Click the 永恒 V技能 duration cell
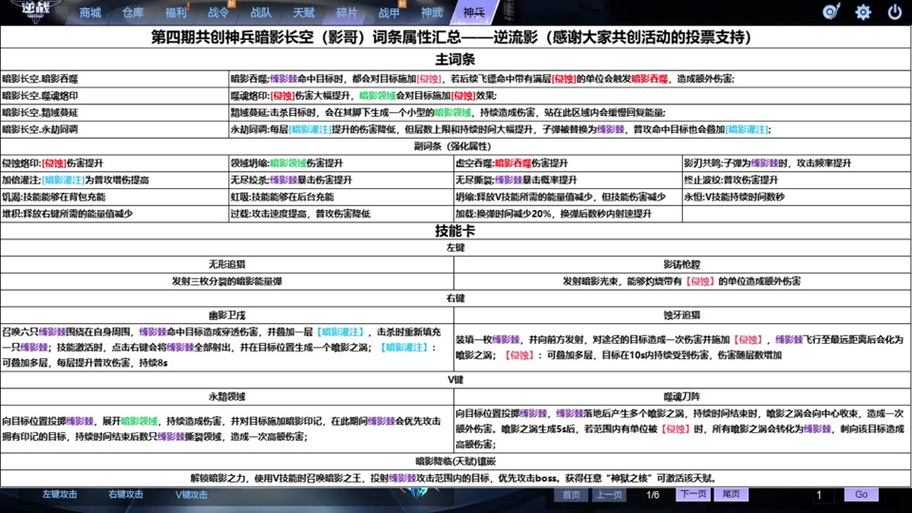 click(x=797, y=197)
